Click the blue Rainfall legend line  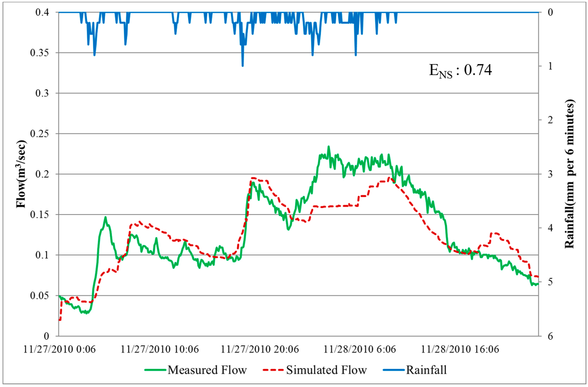coord(394,370)
